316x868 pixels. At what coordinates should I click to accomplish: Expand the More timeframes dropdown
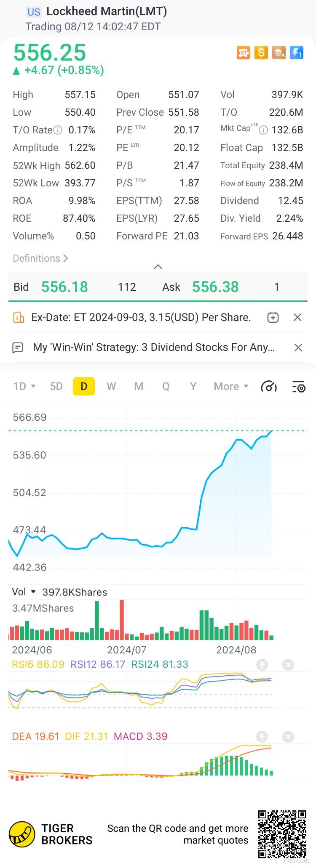(231, 386)
